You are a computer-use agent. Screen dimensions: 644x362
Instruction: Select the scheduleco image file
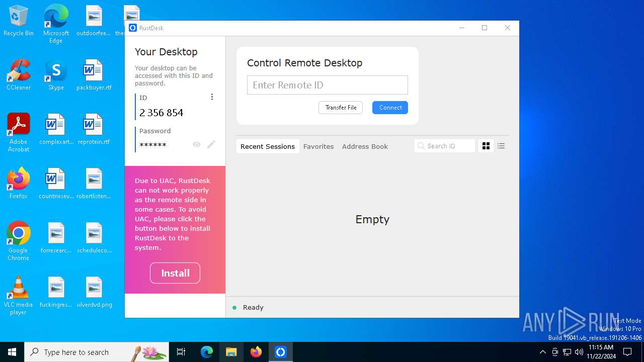(94, 238)
